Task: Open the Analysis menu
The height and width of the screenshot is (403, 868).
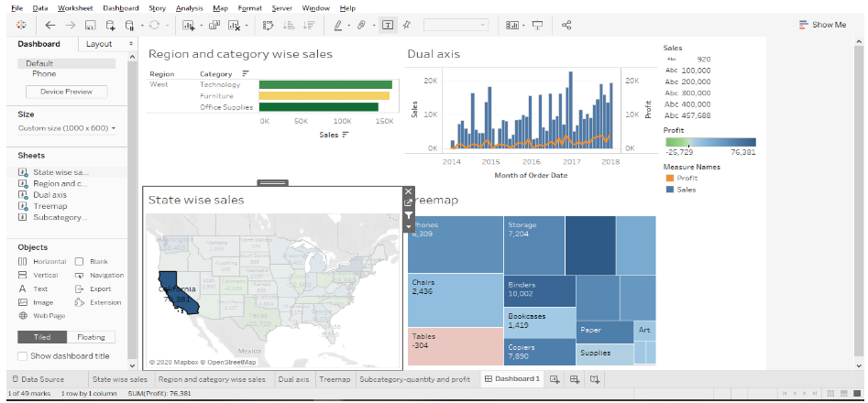Action: pos(189,7)
